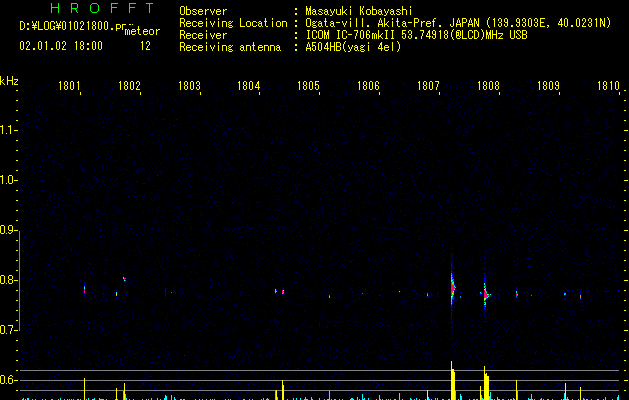Click the 0.7 kHz frequency label
This screenshot has height=400, width=629.
click(x=8, y=330)
